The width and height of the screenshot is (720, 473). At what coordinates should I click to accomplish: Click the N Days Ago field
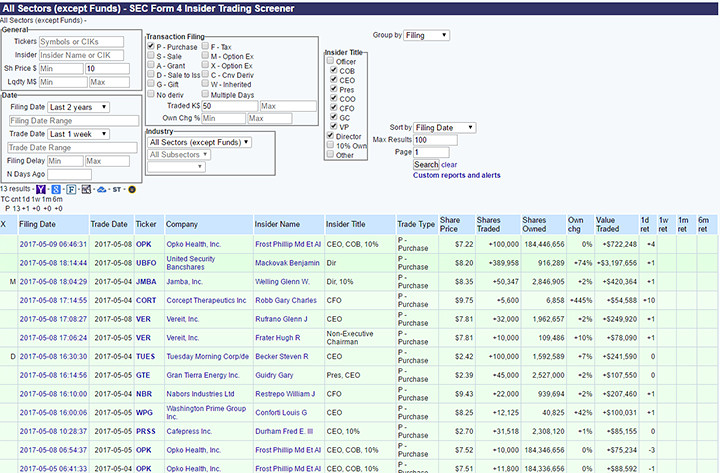coord(69,175)
